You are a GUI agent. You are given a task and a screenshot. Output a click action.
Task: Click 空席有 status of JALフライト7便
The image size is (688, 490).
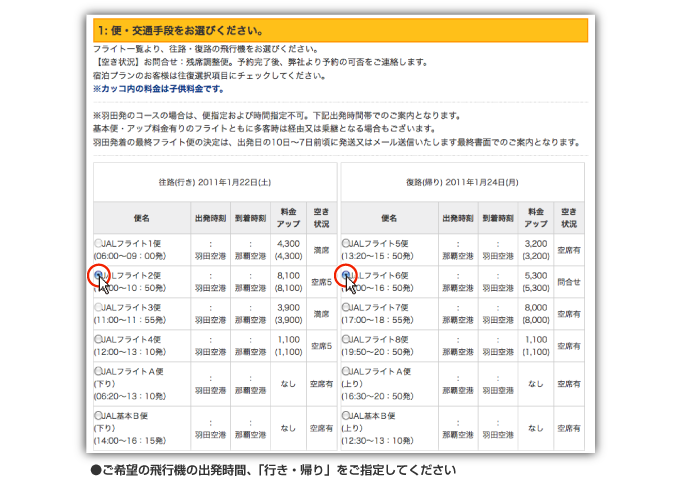(x=569, y=314)
